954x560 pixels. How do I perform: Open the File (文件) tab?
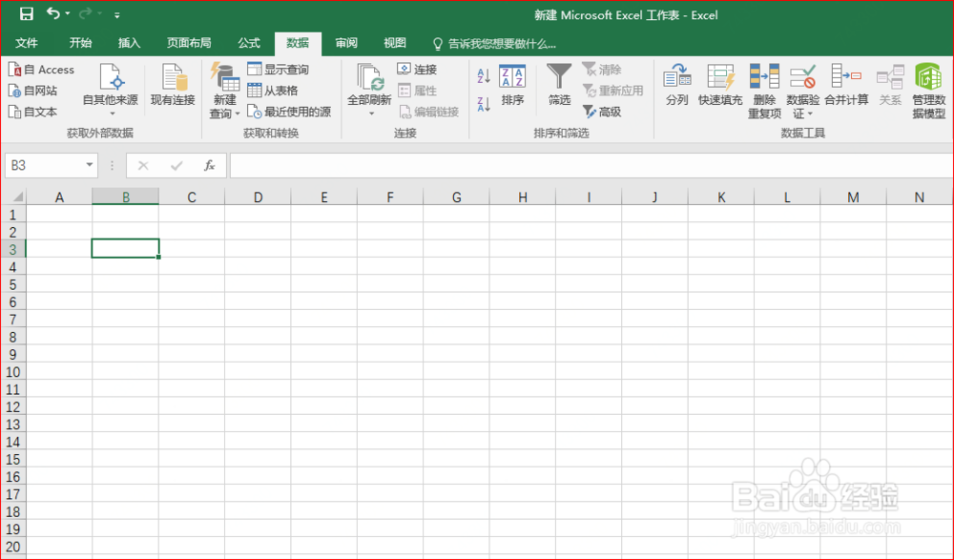tap(26, 43)
